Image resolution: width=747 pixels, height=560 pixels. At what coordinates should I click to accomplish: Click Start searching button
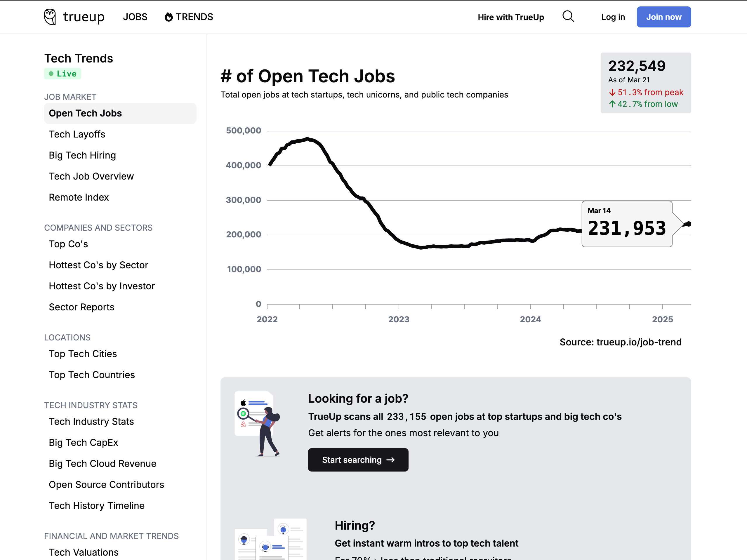pos(358,460)
